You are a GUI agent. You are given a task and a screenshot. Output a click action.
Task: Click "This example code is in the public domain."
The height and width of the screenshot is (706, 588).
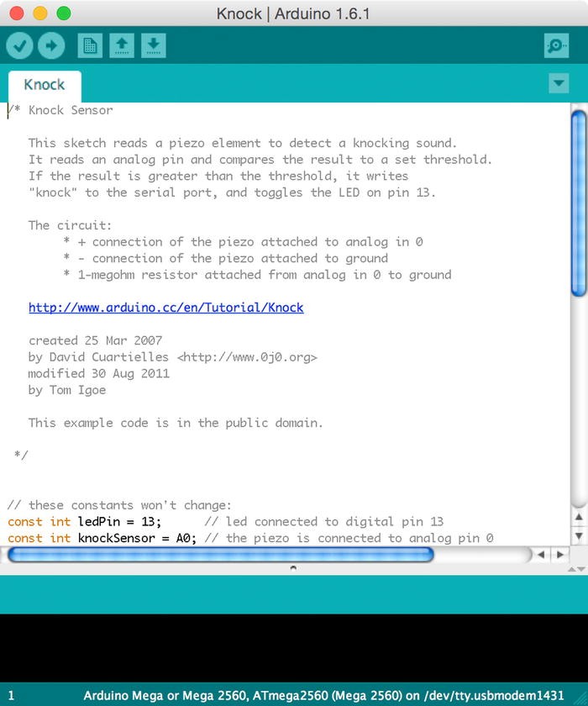point(176,423)
